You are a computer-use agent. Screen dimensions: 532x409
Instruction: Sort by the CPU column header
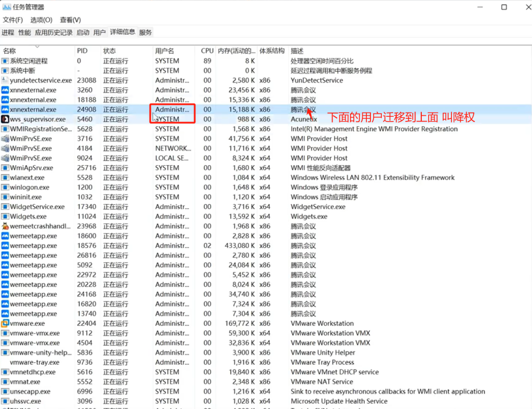point(206,51)
